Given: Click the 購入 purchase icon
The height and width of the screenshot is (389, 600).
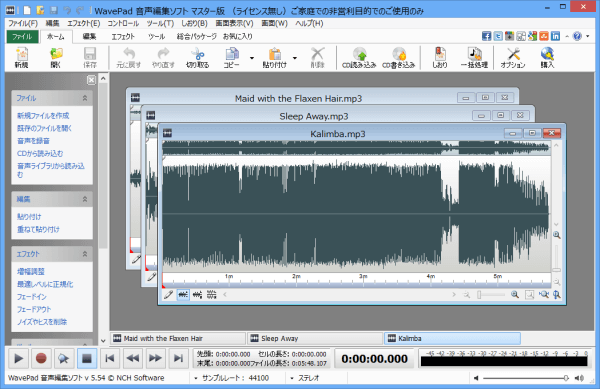Looking at the screenshot, I should point(547,58).
